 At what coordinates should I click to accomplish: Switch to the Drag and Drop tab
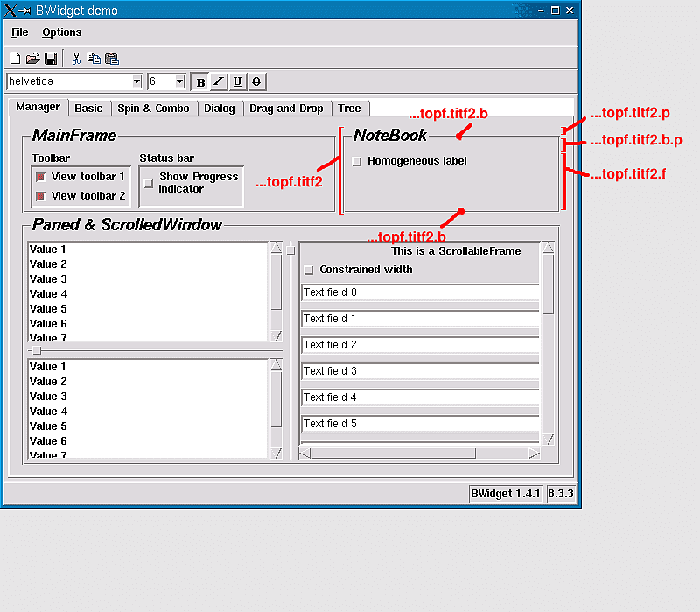287,108
